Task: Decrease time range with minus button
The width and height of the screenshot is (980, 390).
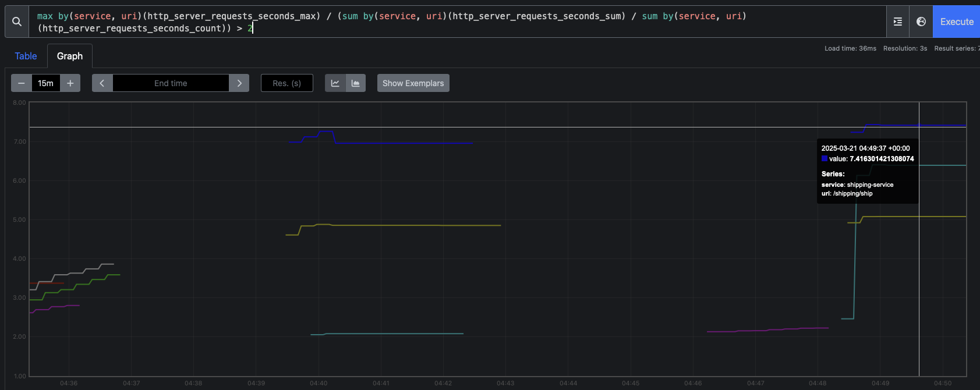Action: (22, 83)
